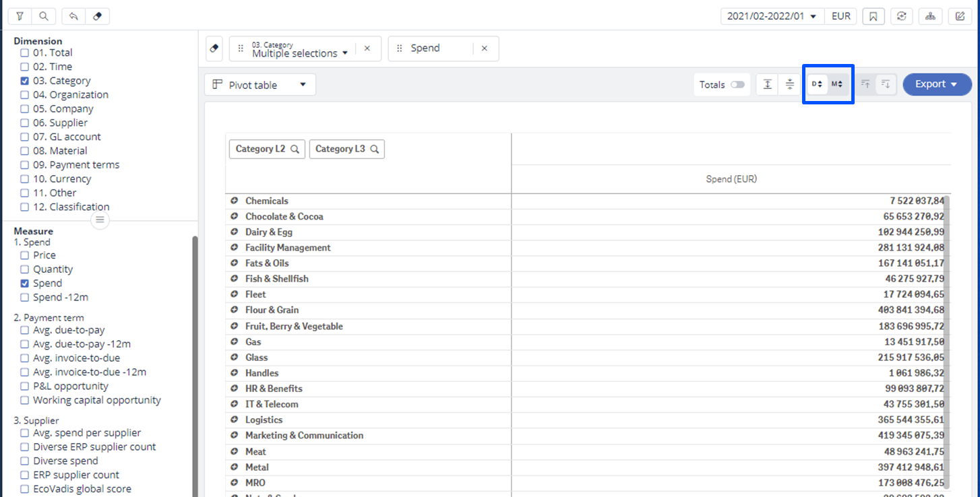Click the expand all rows icon
This screenshot has width=980, height=497.
[768, 85]
